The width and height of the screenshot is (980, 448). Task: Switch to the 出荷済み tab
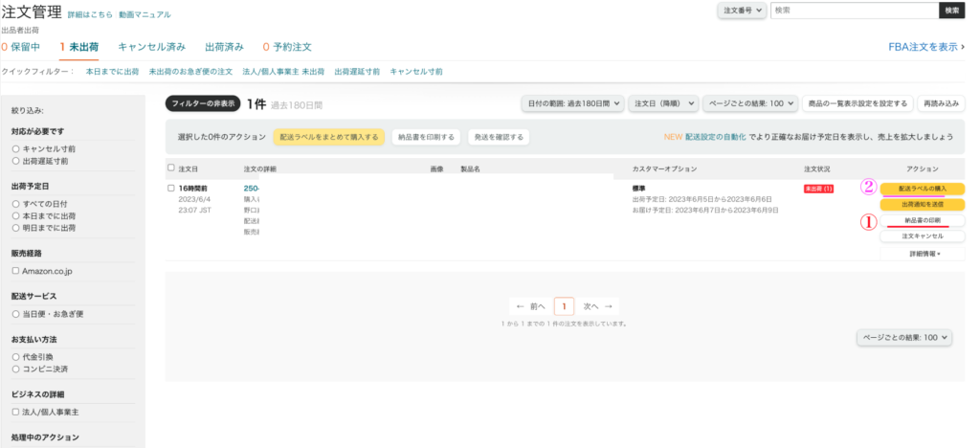(224, 46)
